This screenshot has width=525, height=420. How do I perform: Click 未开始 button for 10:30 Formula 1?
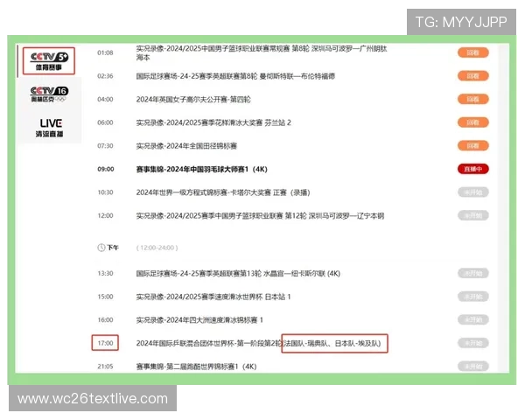(x=473, y=192)
